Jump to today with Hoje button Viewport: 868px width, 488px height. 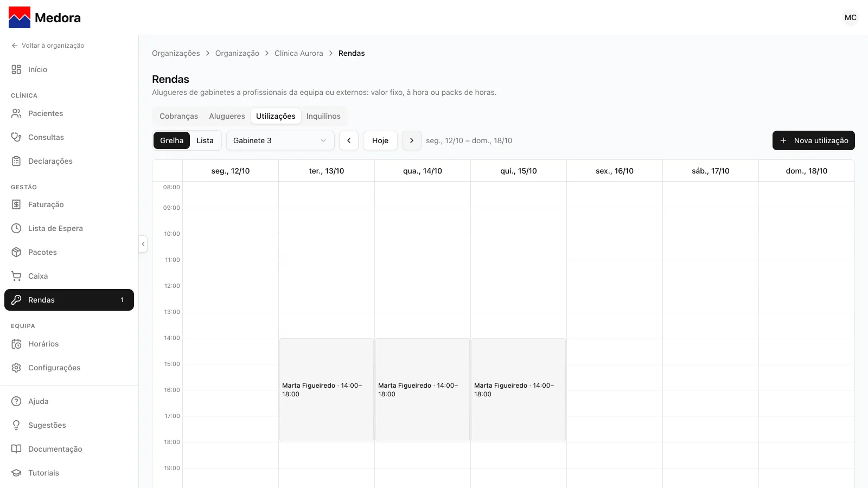click(x=380, y=140)
